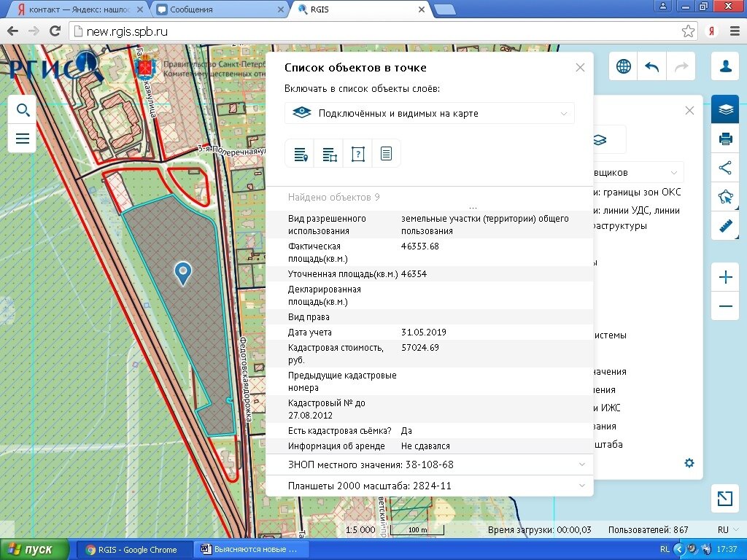
Task: Open the RU language selector
Action: [x=728, y=529]
